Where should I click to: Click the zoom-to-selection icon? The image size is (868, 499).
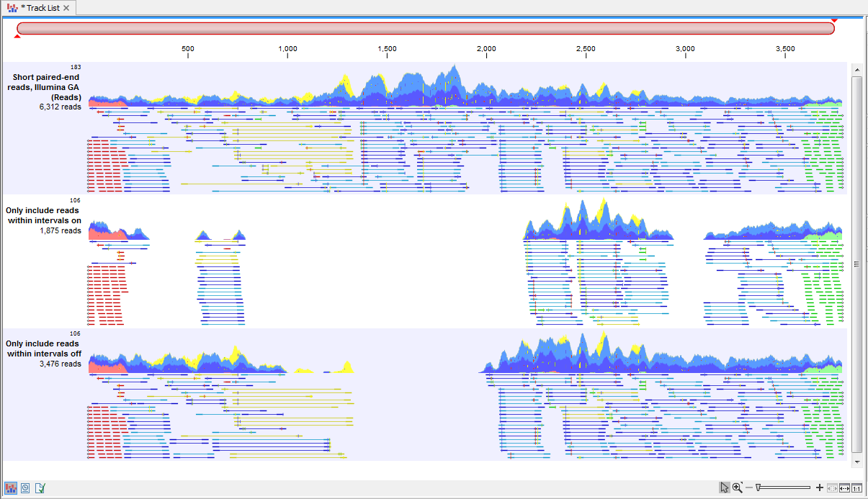point(831,487)
